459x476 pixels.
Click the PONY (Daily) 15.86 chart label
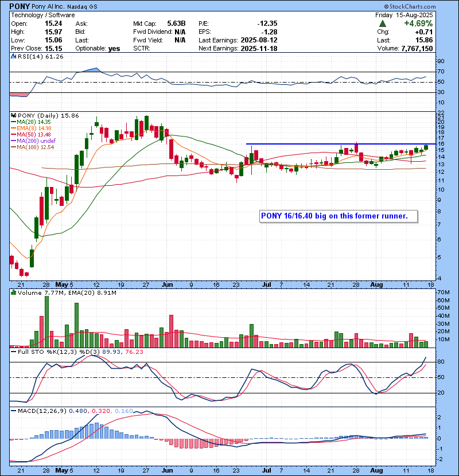[x=48, y=115]
